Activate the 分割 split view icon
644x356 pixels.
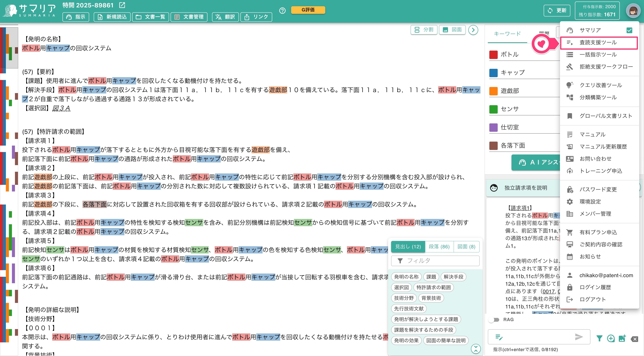417,30
